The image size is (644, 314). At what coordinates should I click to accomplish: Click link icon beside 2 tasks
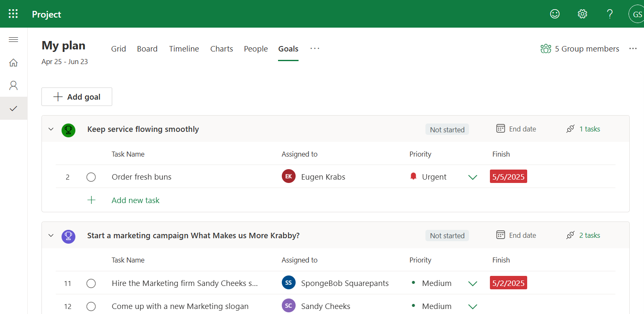pos(570,235)
